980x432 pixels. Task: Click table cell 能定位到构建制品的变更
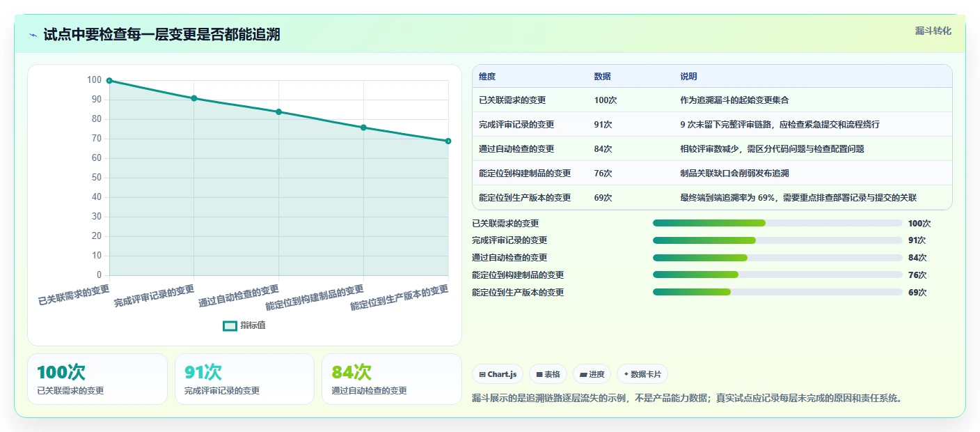click(525, 173)
